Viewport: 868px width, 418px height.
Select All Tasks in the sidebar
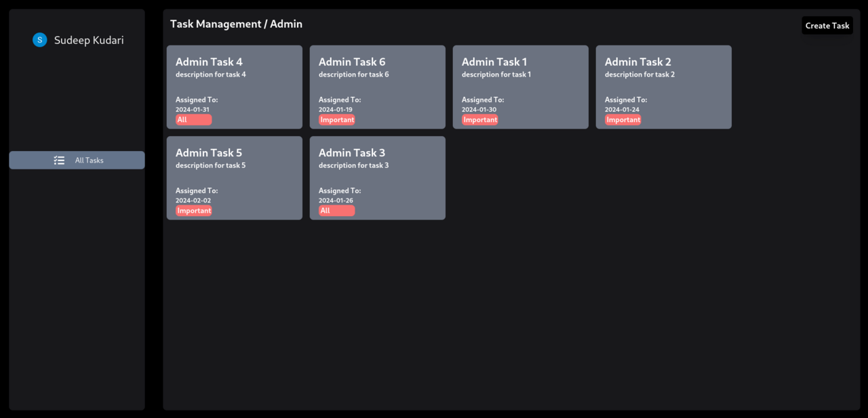pyautogui.click(x=89, y=160)
